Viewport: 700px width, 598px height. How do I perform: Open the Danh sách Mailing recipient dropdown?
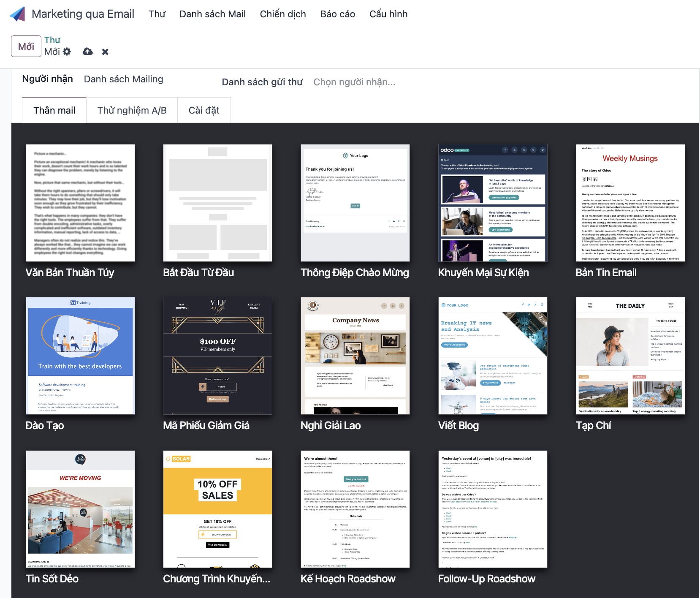[123, 79]
